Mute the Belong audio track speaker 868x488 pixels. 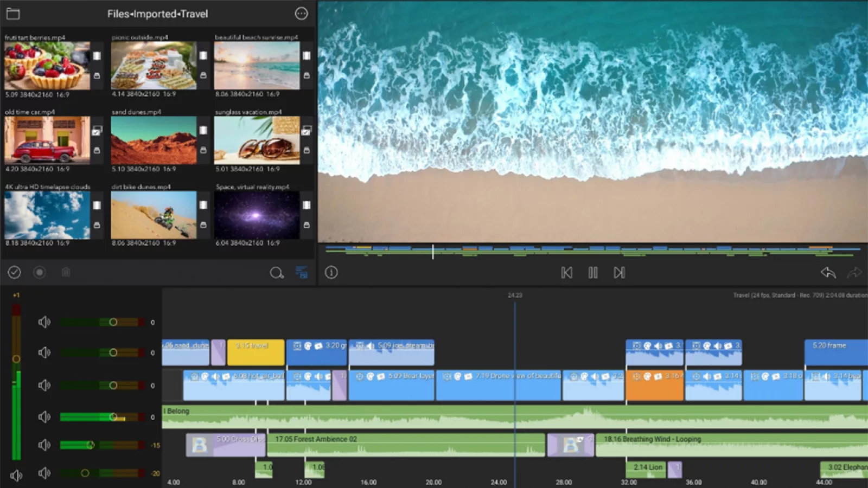coord(44,417)
